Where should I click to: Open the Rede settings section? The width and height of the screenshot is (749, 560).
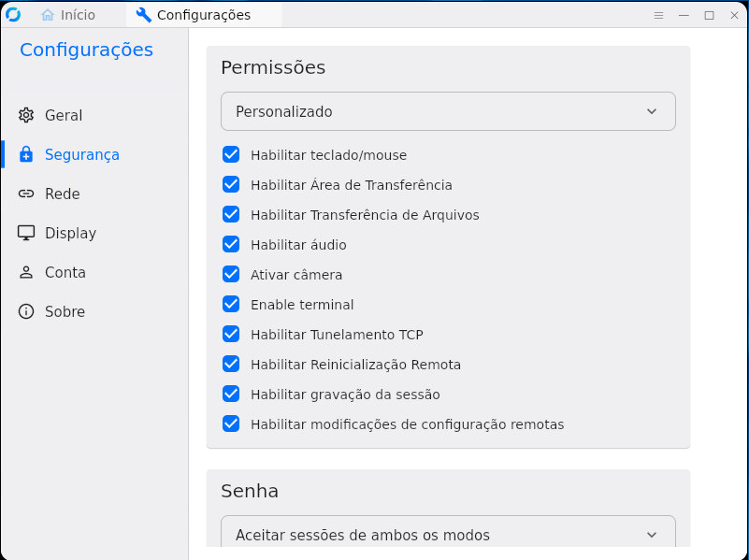pos(62,194)
